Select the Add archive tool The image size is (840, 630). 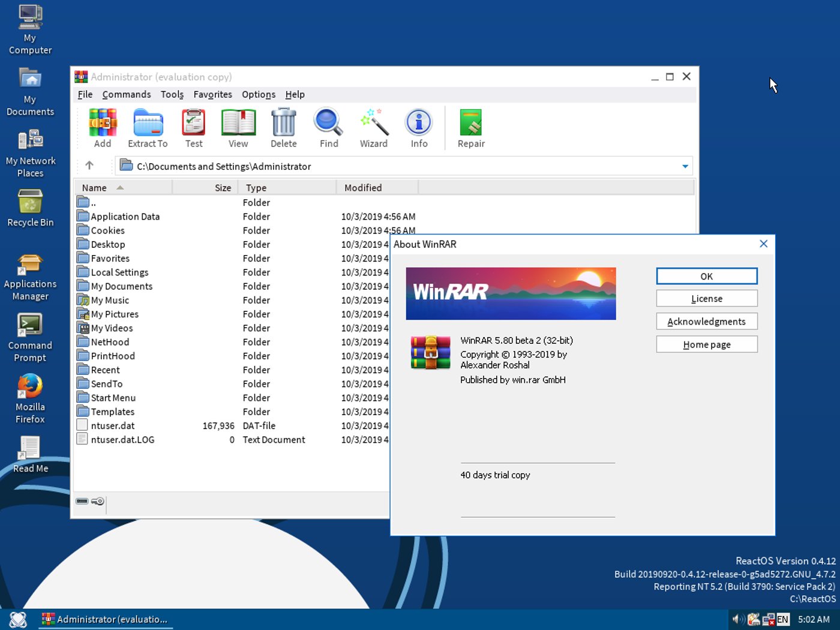102,127
